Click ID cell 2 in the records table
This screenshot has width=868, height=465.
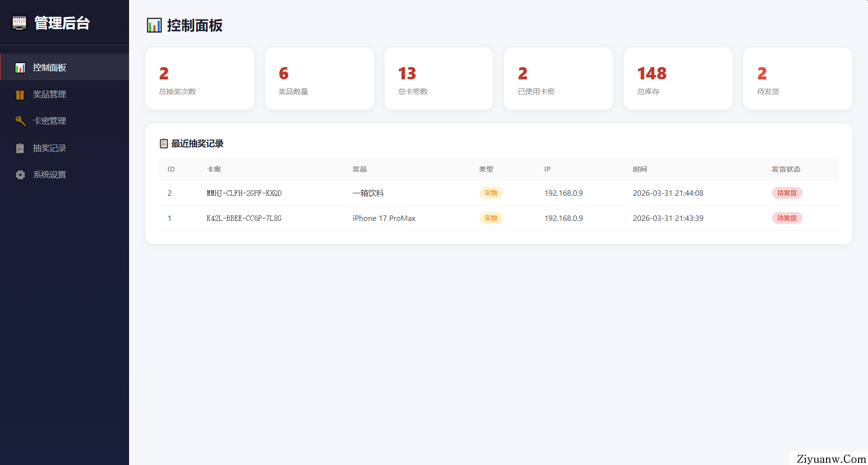(169, 193)
